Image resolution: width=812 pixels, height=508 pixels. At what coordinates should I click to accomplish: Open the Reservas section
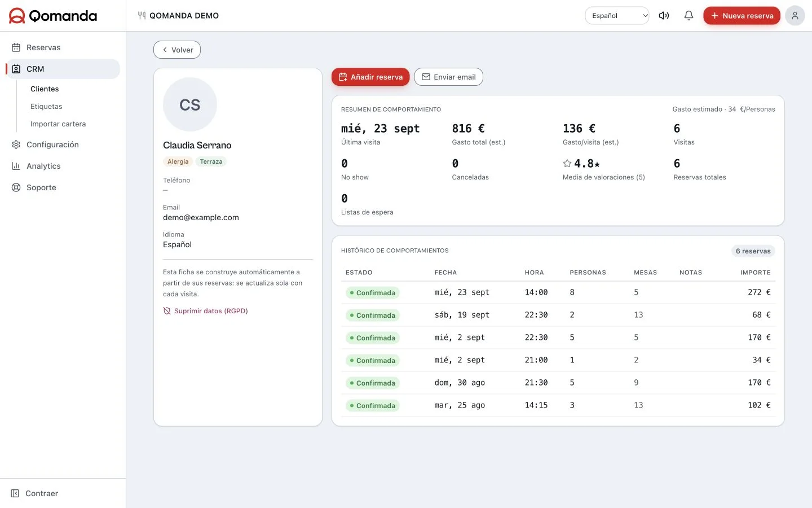63,47
